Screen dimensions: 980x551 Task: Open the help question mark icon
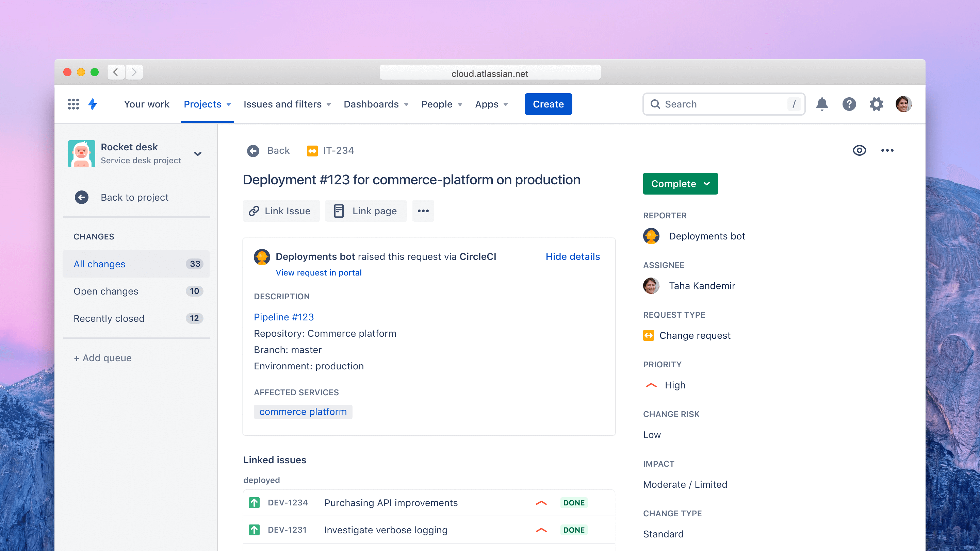point(850,104)
